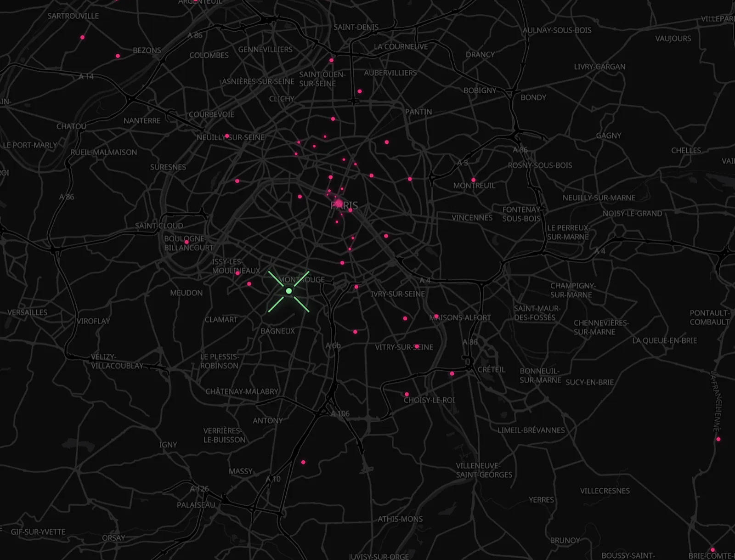Click the NANTERRE label

pyautogui.click(x=142, y=120)
